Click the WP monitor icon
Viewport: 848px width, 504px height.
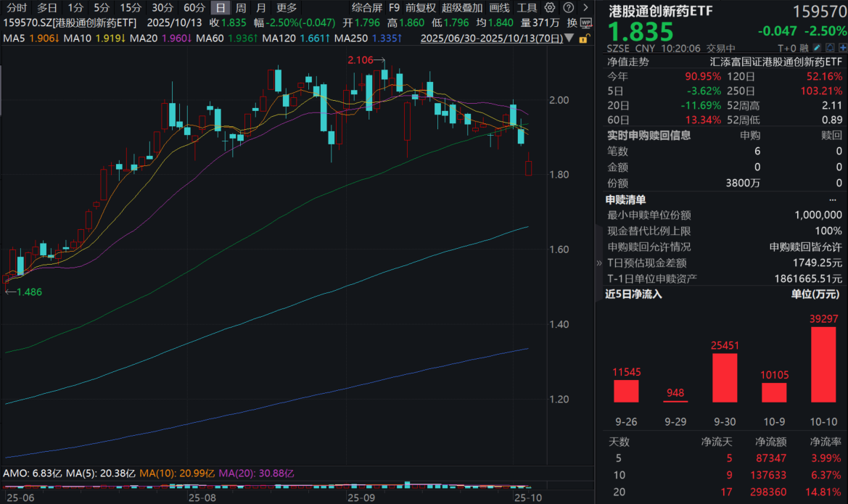pyautogui.click(x=586, y=22)
